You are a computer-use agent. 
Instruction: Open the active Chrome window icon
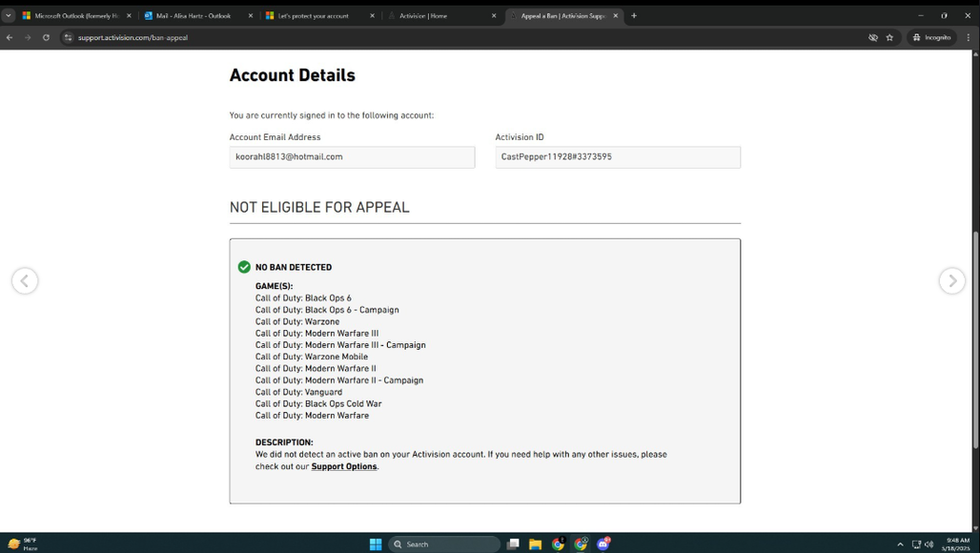(x=581, y=544)
